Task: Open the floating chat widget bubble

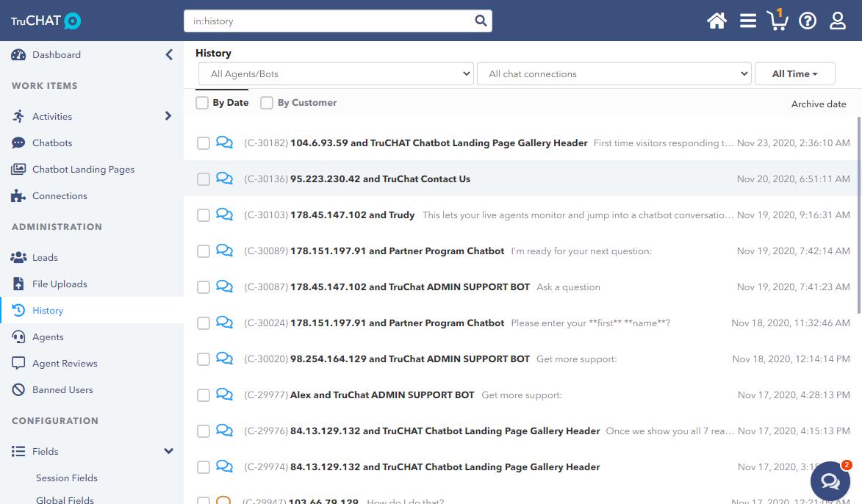Action: coord(830,481)
